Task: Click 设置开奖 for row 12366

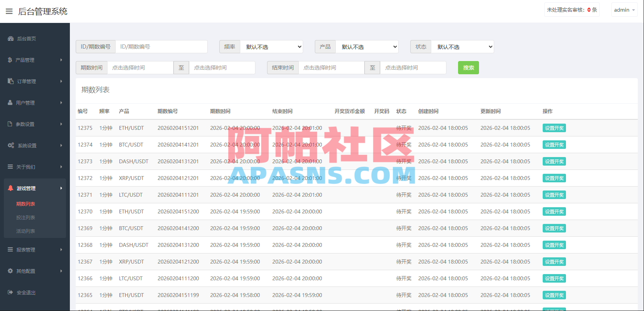Action: tap(554, 278)
